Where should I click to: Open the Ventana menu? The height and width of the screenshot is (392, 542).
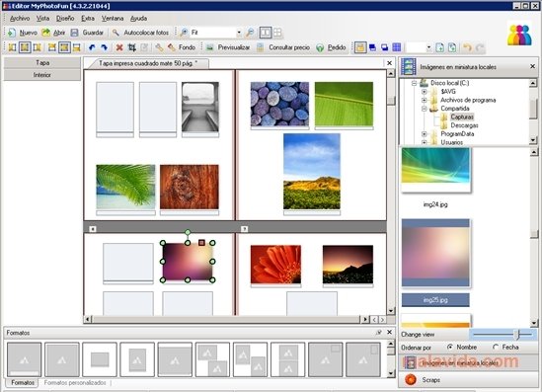tap(113, 19)
